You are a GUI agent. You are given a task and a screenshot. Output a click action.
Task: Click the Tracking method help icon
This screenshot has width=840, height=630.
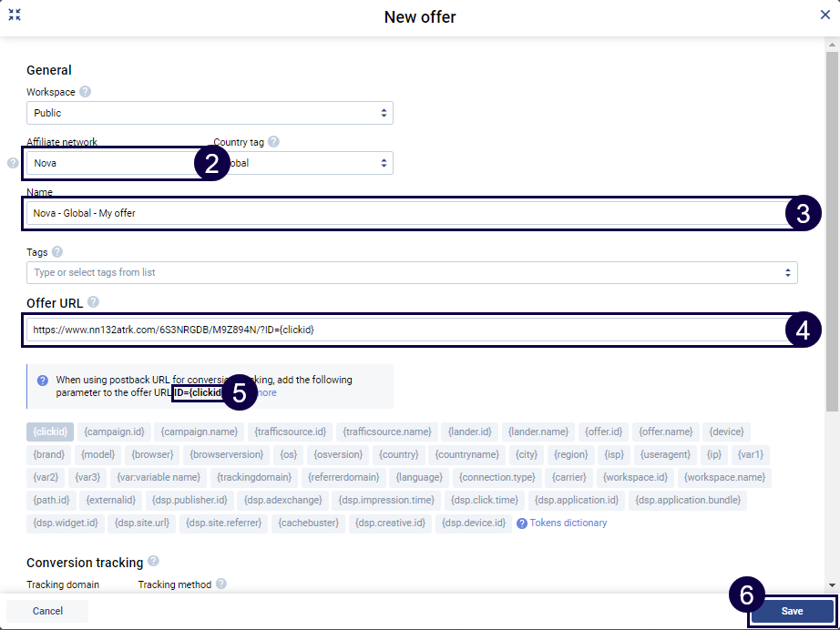pyautogui.click(x=221, y=584)
